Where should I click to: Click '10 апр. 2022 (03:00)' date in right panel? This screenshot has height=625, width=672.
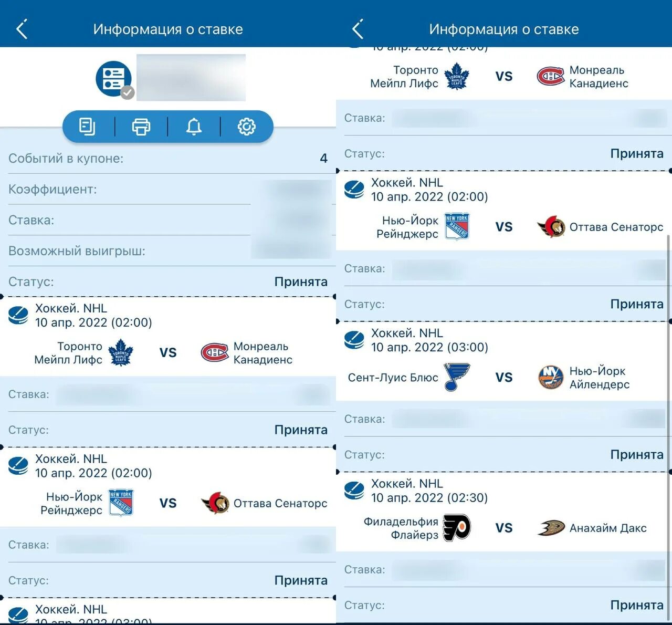[429, 347]
